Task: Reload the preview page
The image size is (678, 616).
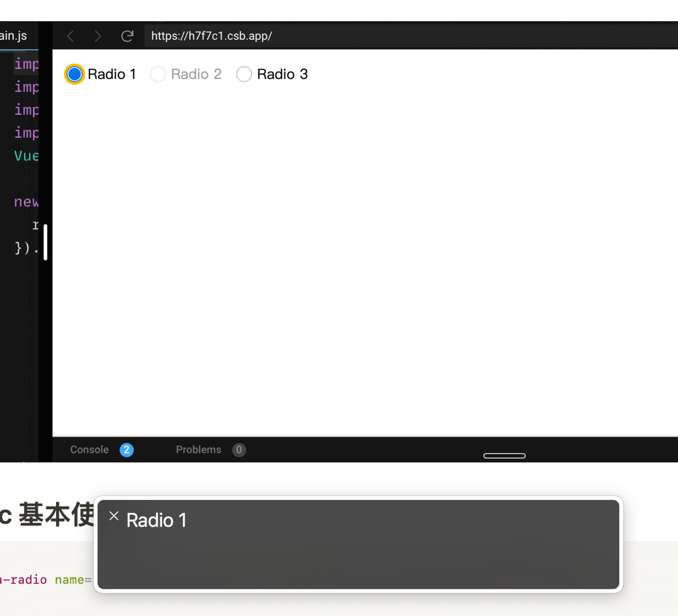Action: pyautogui.click(x=127, y=36)
